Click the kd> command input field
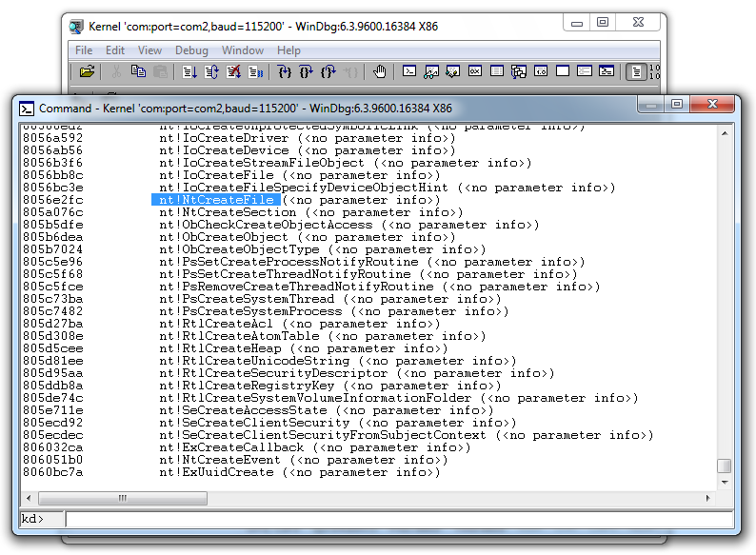Screen dimensions: 756x555 pos(399,520)
